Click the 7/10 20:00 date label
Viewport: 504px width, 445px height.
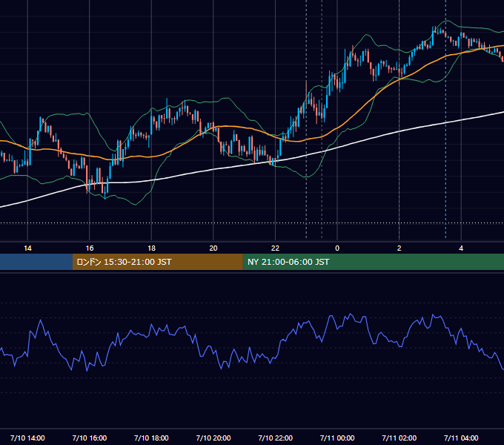[213, 438]
